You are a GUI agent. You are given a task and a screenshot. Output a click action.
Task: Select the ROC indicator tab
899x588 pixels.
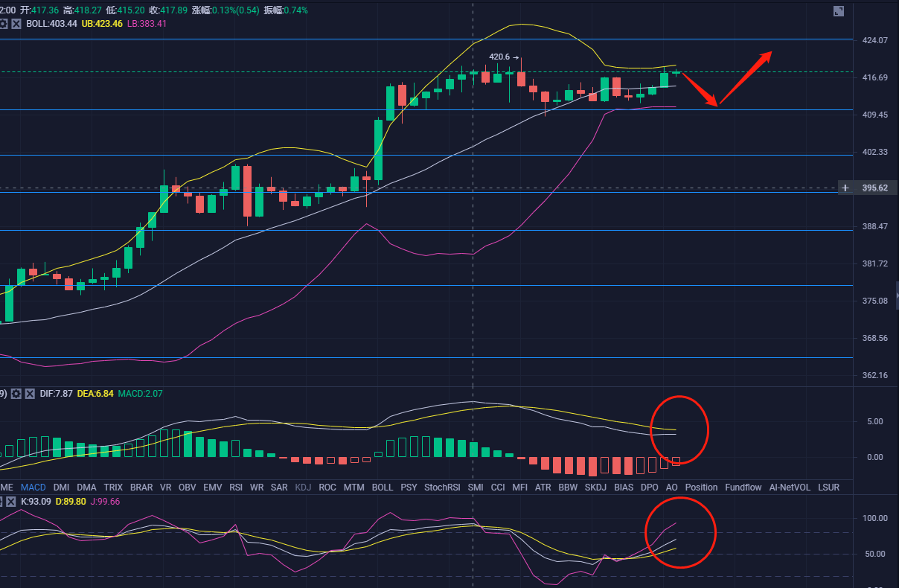coord(327,488)
